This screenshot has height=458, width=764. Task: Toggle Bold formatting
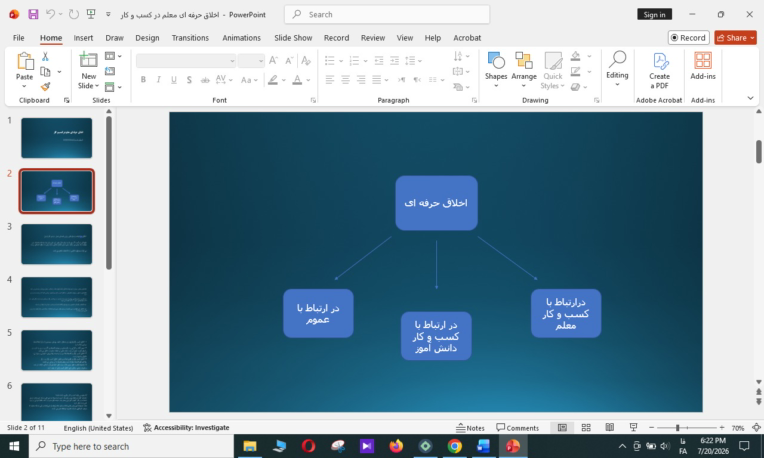pyautogui.click(x=143, y=79)
